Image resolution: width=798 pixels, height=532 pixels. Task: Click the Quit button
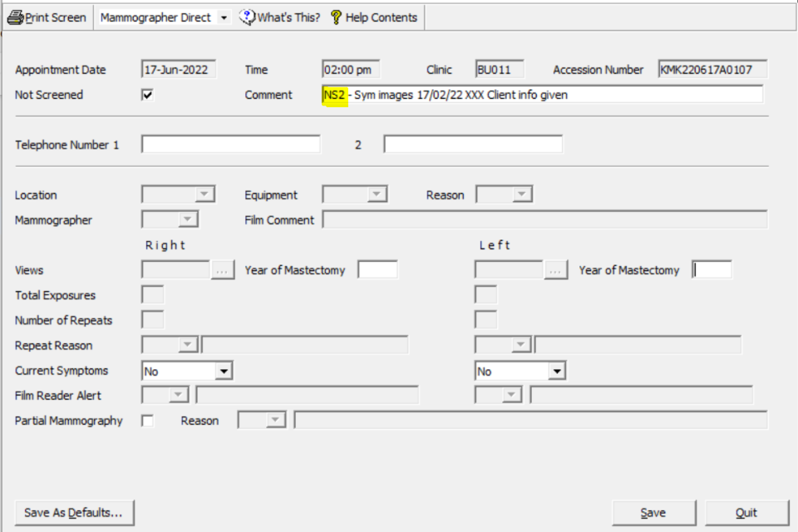[746, 513]
